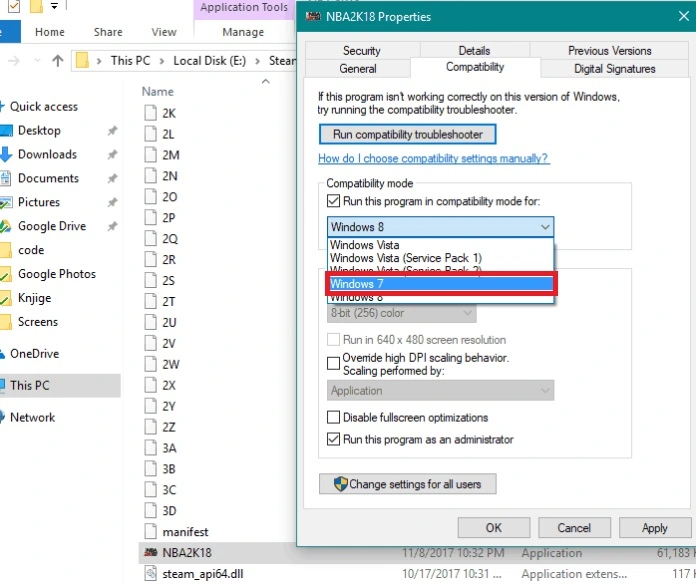Click the Downloads arrow icon in Quick access
This screenshot has height=585, width=696.
(6, 154)
